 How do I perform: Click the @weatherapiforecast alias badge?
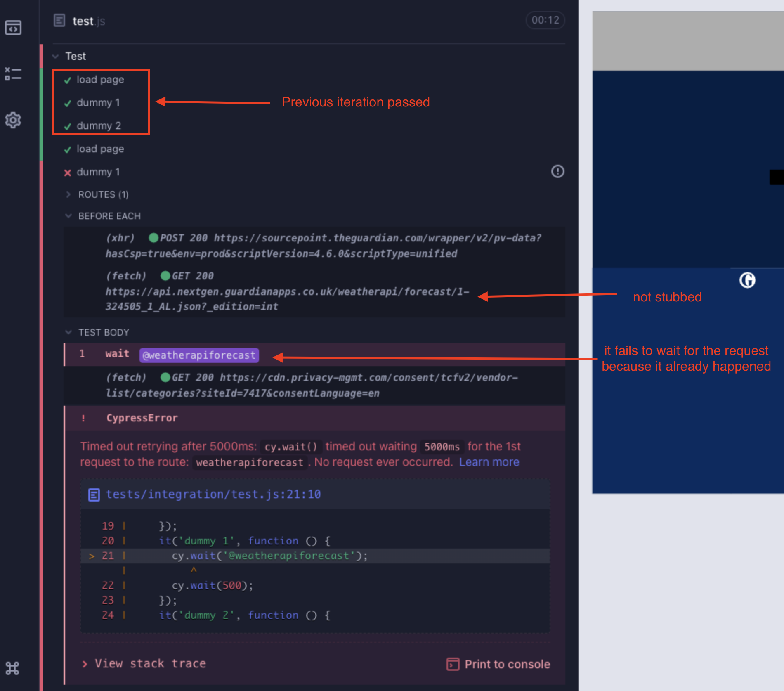tap(199, 355)
